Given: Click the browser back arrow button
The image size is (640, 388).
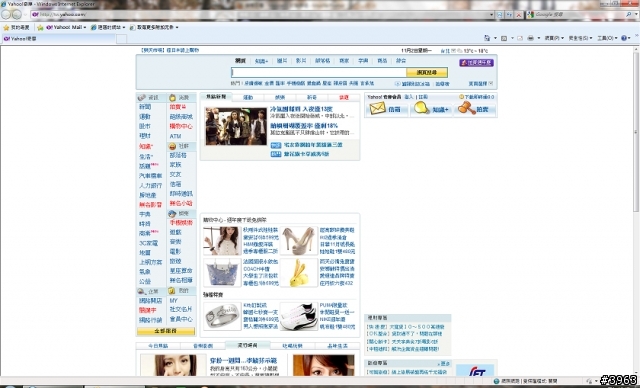Looking at the screenshot, I should pos(6,14).
